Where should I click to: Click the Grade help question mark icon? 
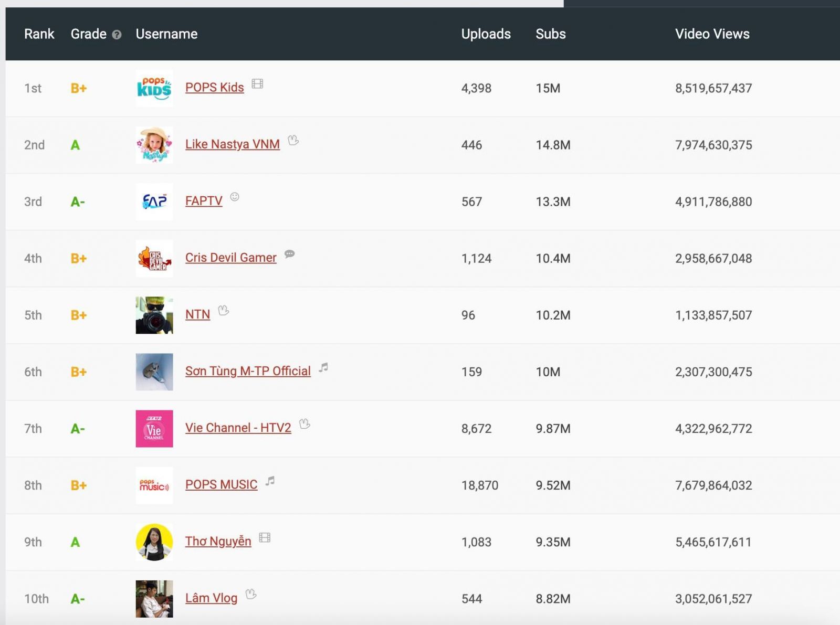click(117, 35)
